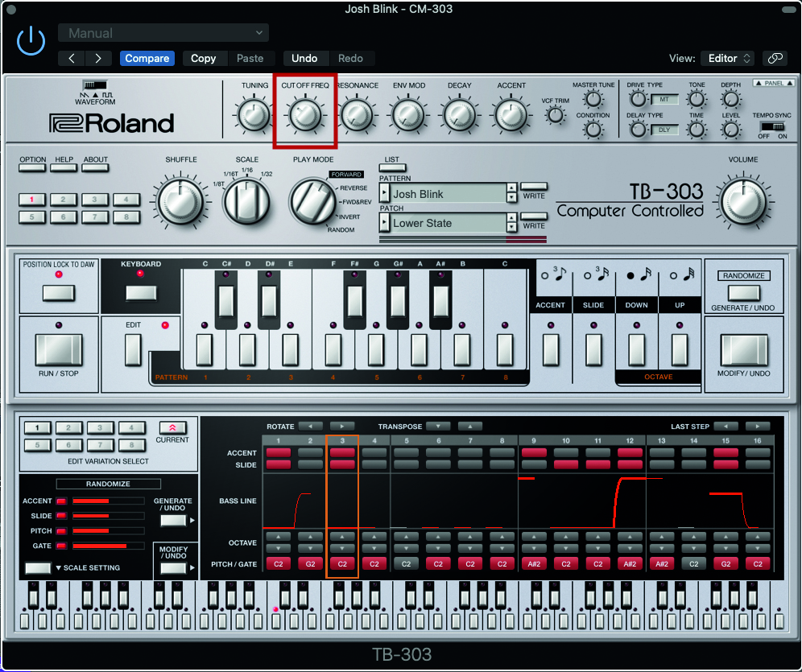Open the Delay Type DLY selector
Viewport: 802px width, 672px height.
664,130
